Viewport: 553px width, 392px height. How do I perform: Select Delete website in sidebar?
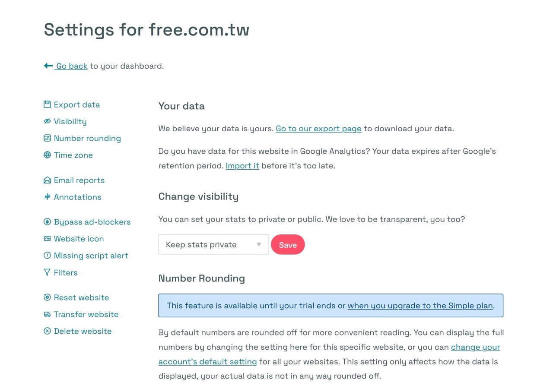tap(78, 331)
